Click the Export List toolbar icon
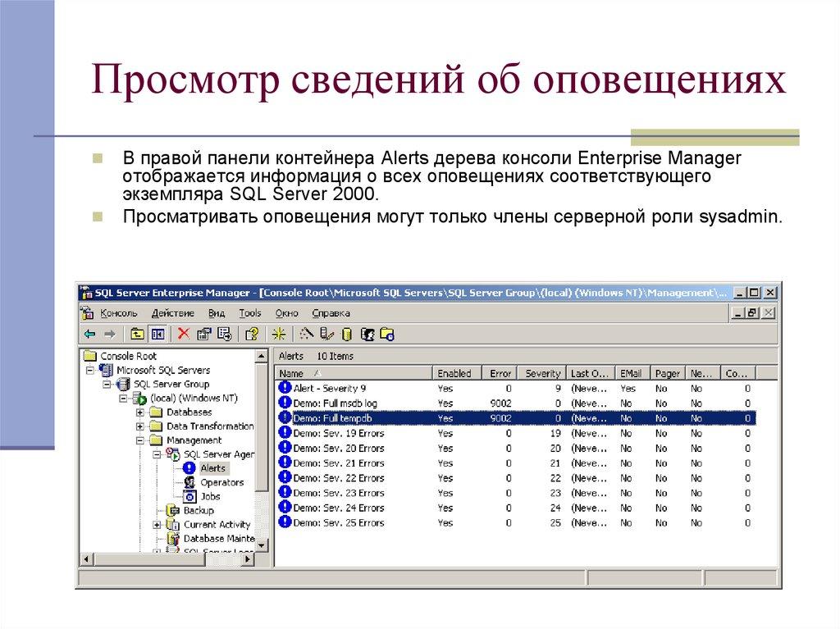Screen dimensions: 840x629 coord(223,334)
